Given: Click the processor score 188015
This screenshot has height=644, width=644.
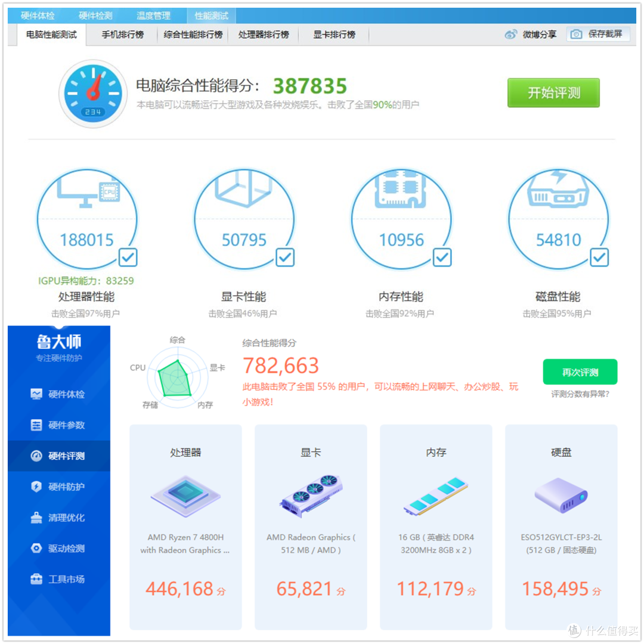Looking at the screenshot, I should (86, 240).
